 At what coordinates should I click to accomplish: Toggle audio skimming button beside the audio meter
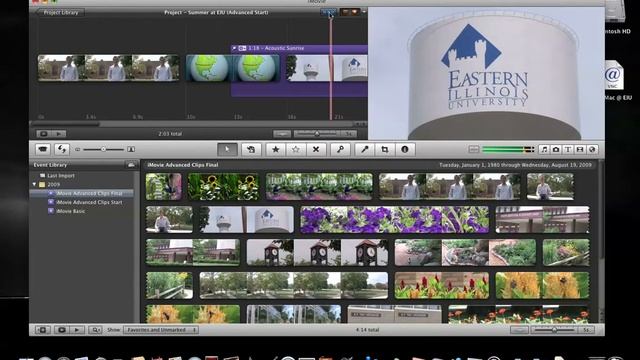[x=474, y=149]
